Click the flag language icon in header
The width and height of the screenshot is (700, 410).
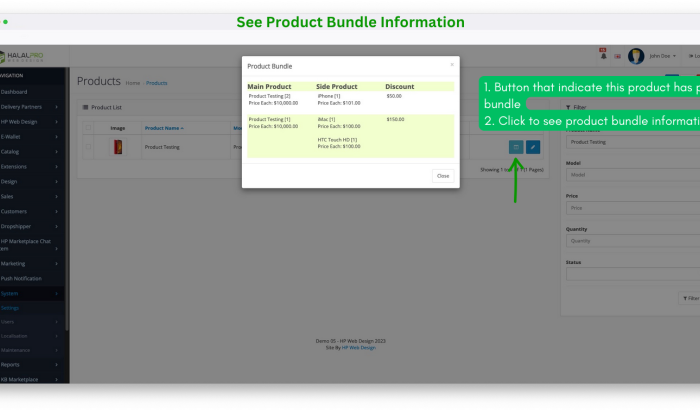(x=617, y=56)
